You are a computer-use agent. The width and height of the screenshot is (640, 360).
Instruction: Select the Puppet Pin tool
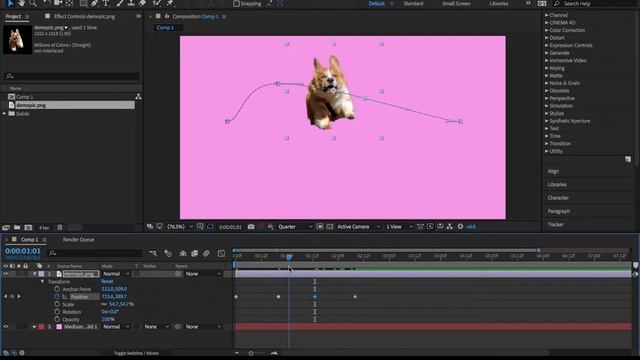tap(170, 3)
